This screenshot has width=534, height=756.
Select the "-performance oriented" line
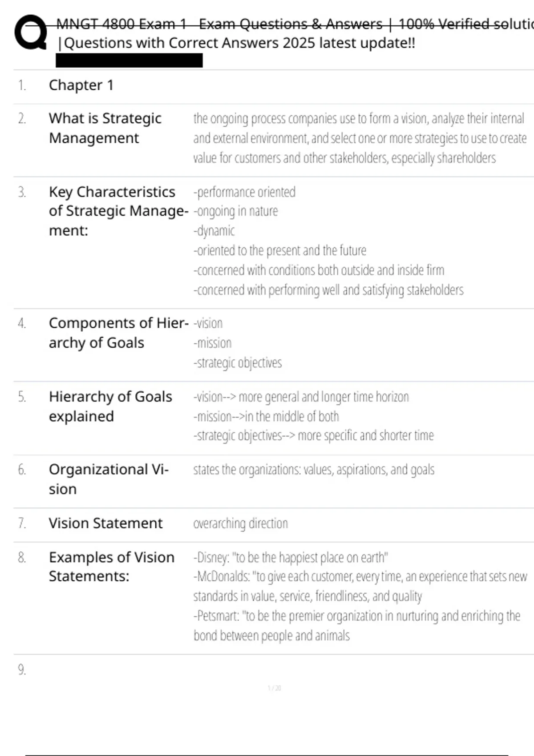pos(244,192)
